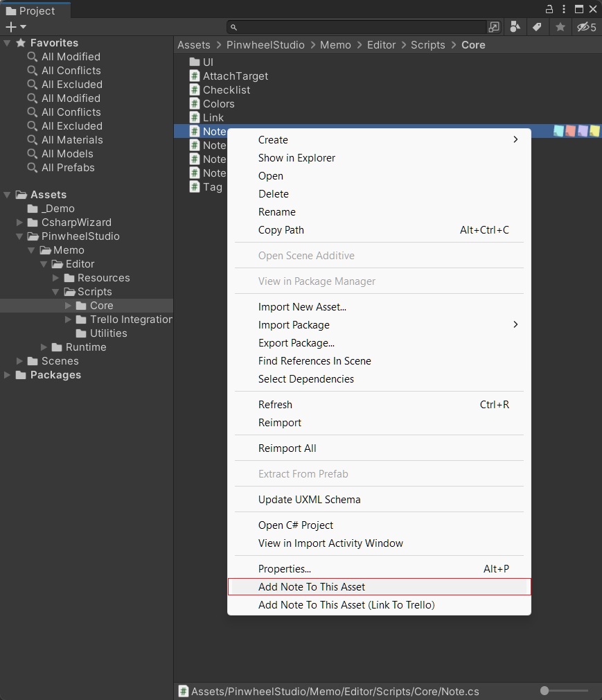
Task: Select the All Prefabs favorite search
Action: point(68,168)
